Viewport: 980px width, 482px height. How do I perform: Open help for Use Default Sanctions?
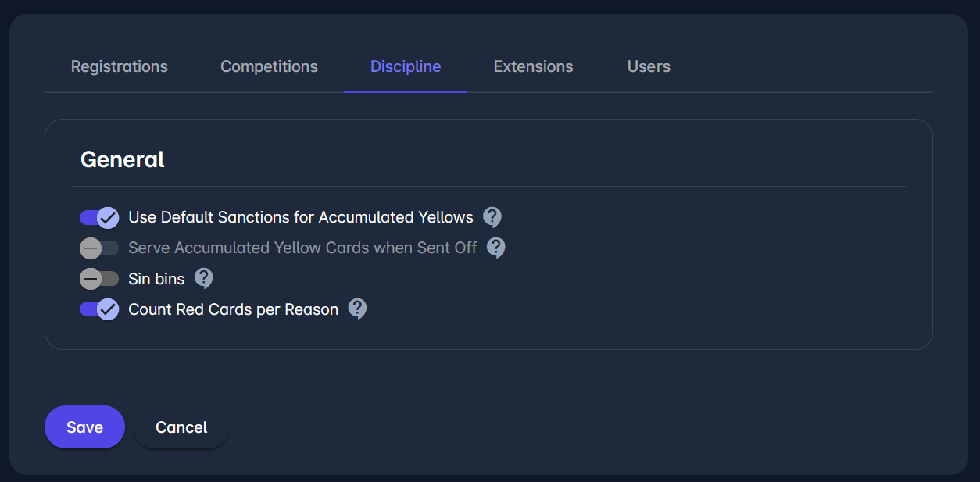coord(492,216)
